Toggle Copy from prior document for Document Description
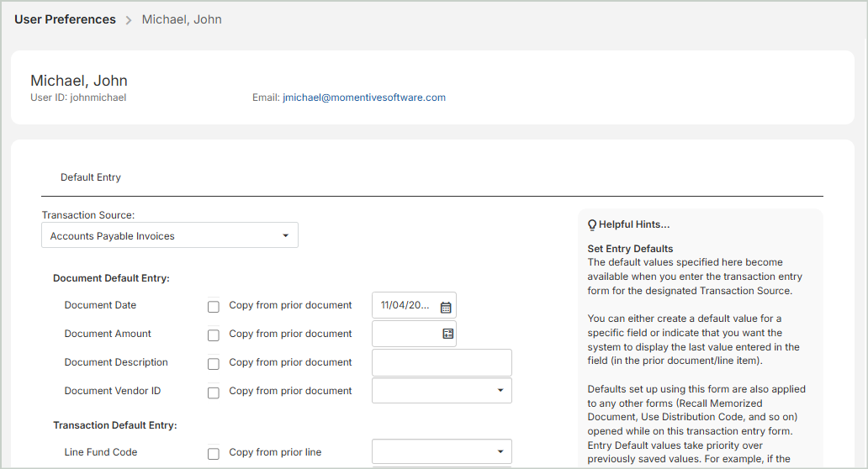This screenshot has width=868, height=469. click(x=214, y=364)
